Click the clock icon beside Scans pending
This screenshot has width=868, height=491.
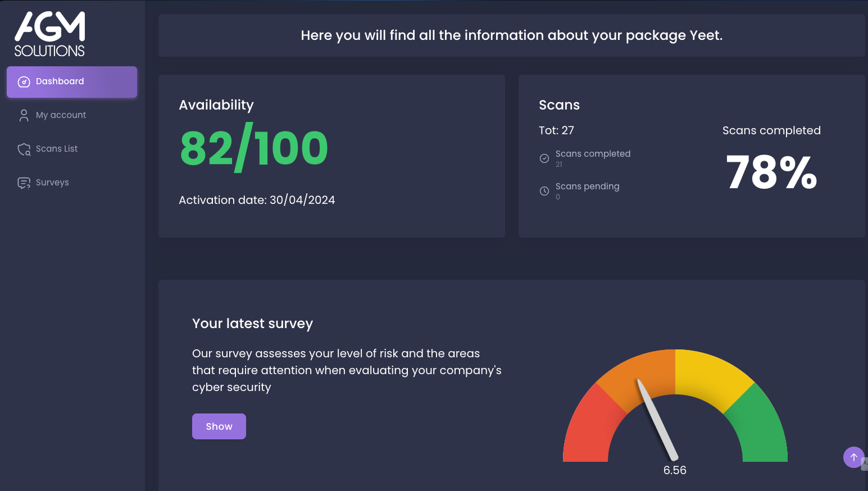[x=544, y=191]
